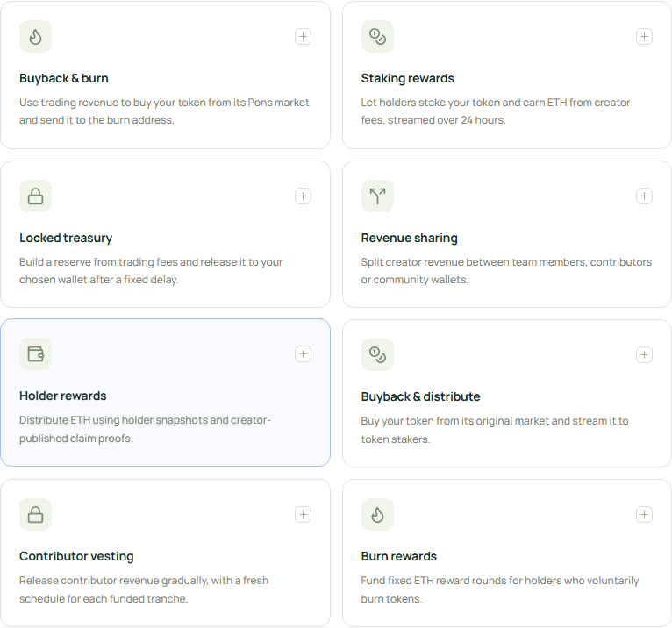Image resolution: width=672 pixels, height=628 pixels.
Task: Click the padlock icon on Locked treasury card
Action: (36, 196)
